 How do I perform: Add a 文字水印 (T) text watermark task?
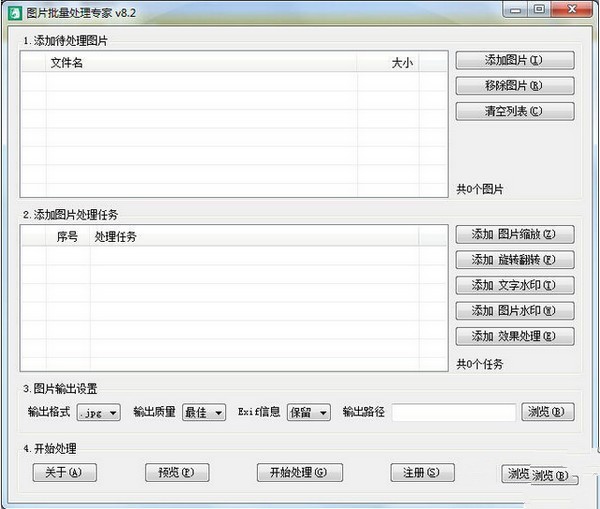coord(515,285)
